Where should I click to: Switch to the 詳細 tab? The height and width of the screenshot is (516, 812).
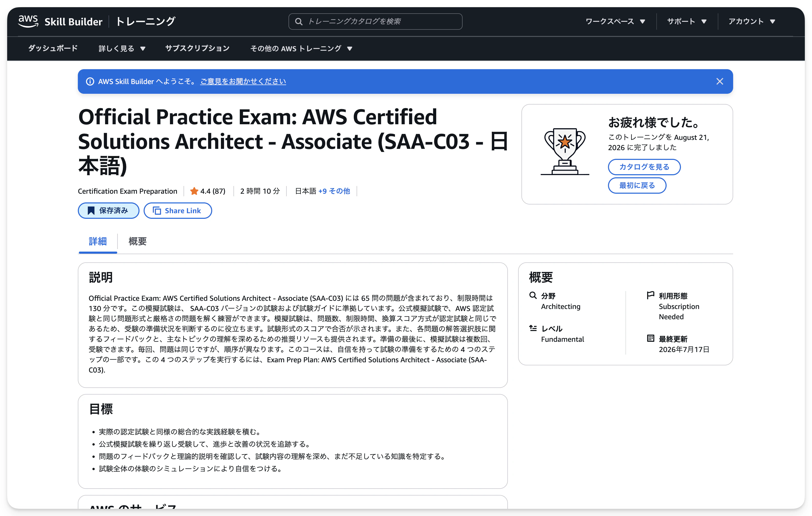(98, 241)
